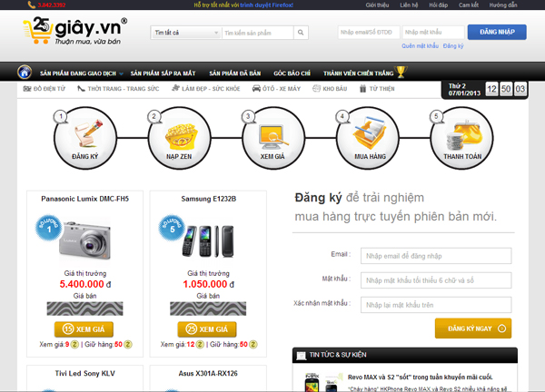Click the Samsung E1232B phones thumbnail
Image resolution: width=545 pixels, height=392 pixels.
(208, 241)
